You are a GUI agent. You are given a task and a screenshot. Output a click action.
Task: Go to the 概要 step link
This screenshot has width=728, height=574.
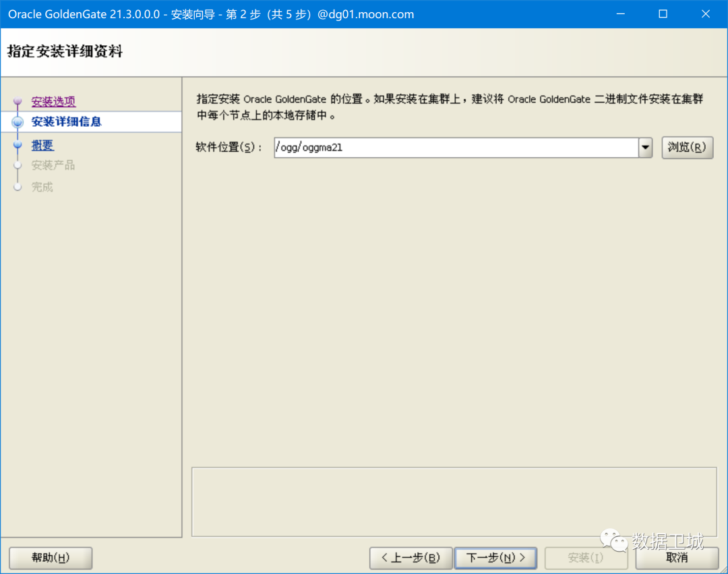pyautogui.click(x=42, y=146)
